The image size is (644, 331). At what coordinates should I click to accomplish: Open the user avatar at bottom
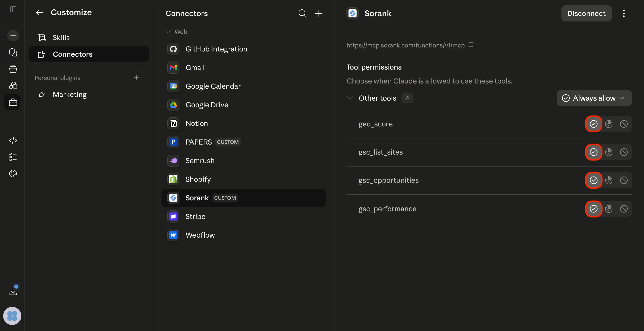[12, 316]
